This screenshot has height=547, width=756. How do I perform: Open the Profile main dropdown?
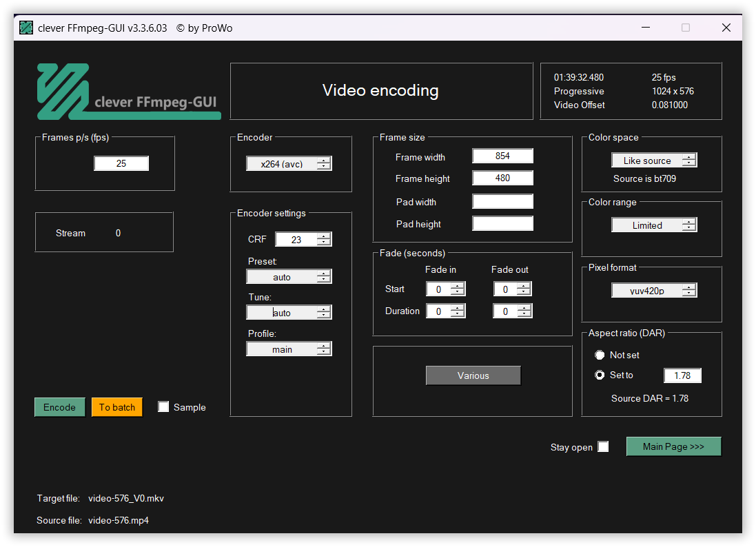[x=289, y=349]
